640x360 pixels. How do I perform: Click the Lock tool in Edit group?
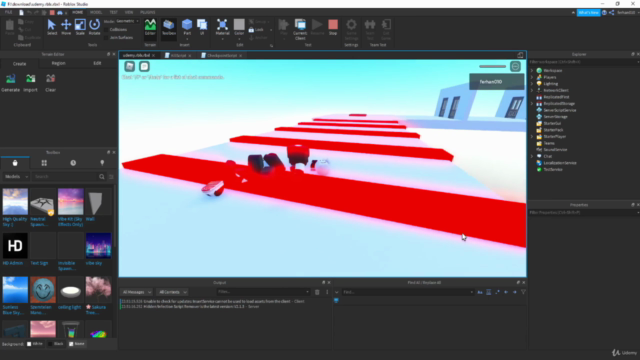pos(257,30)
